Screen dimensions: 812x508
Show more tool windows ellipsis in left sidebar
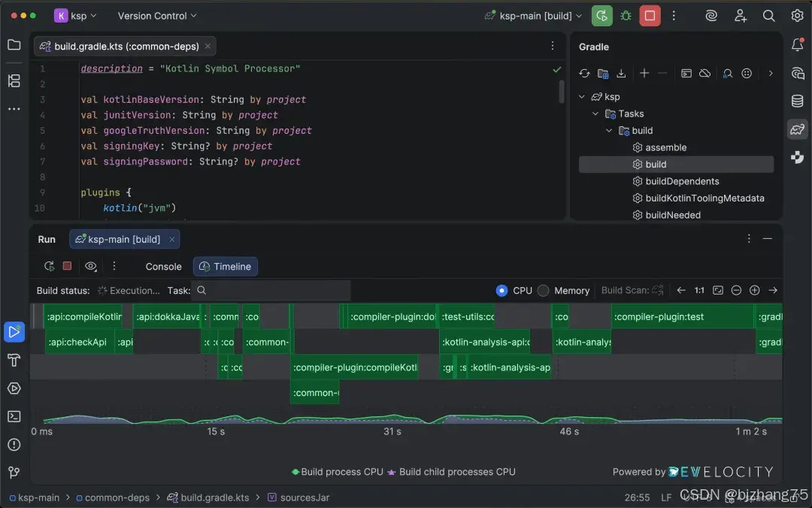coord(14,109)
